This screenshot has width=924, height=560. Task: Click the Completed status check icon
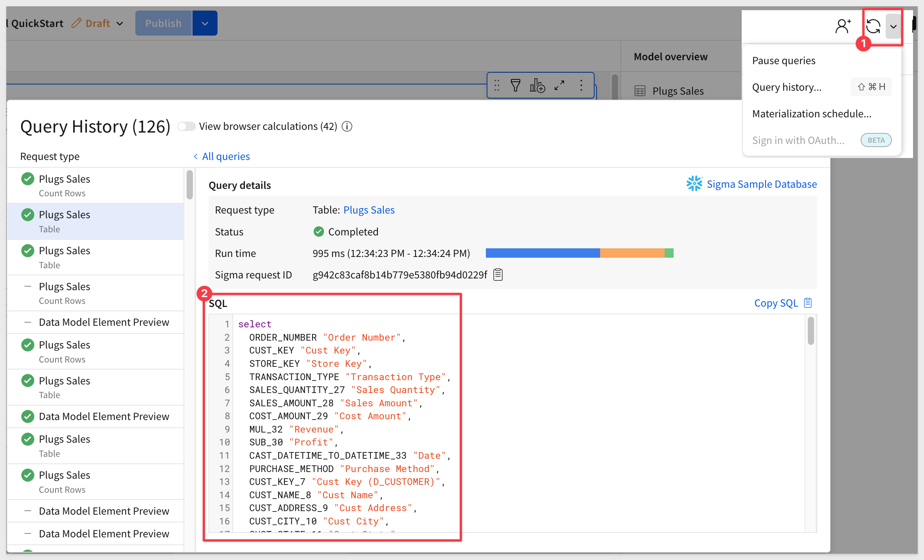tap(319, 232)
